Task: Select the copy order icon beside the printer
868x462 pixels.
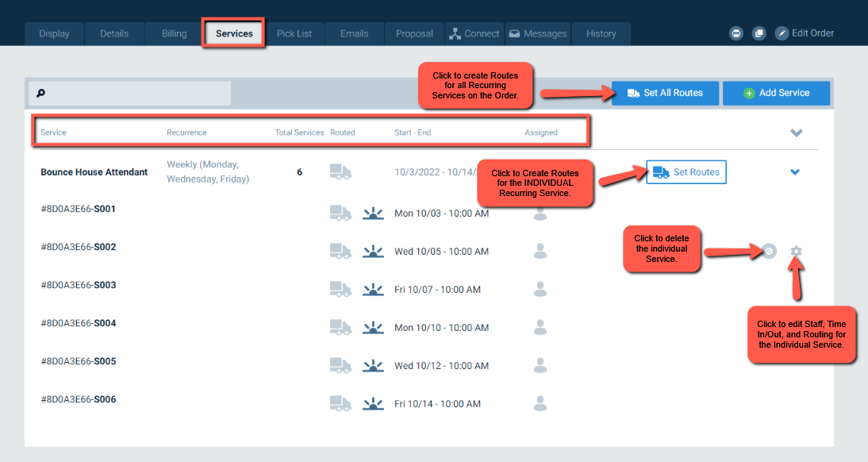Action: tap(759, 33)
